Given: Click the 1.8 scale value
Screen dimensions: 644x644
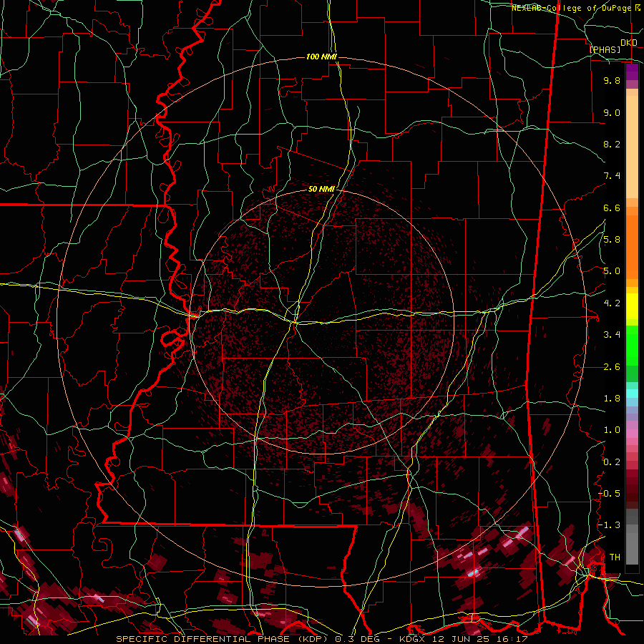Looking at the screenshot, I should coord(612,399).
